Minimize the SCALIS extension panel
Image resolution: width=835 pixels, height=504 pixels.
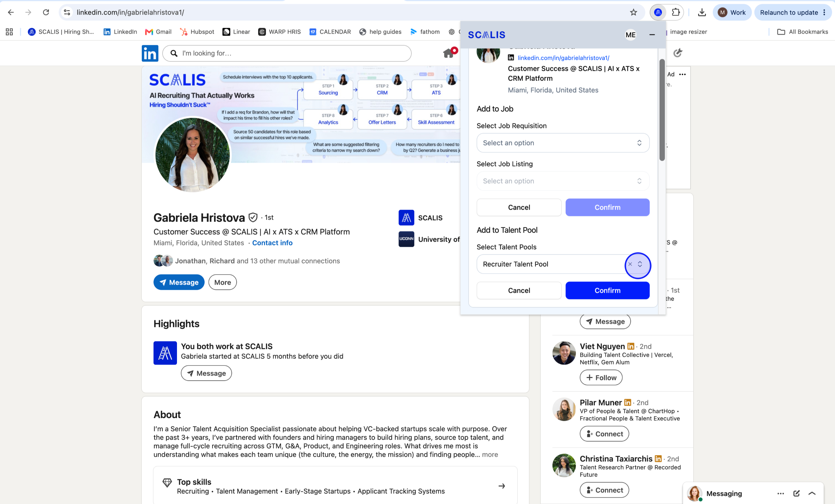pos(652,35)
